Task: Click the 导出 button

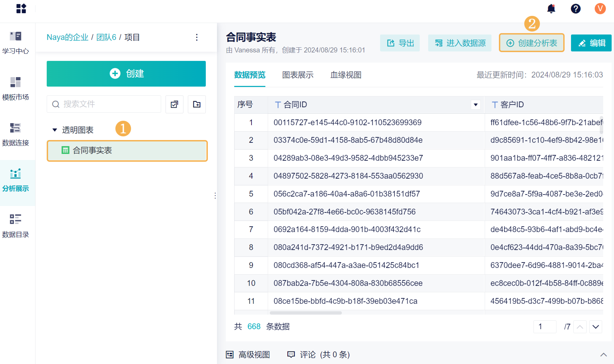Action: click(x=400, y=43)
